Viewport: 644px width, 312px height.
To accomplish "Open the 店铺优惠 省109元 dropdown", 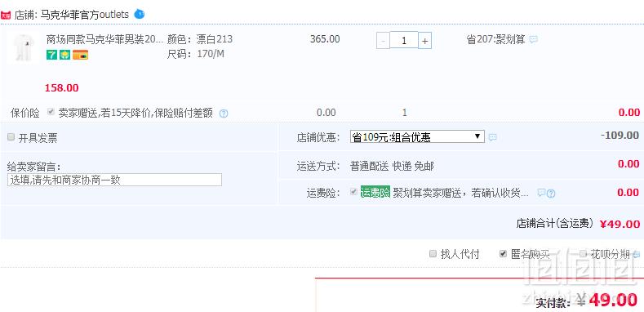I will 417,137.
